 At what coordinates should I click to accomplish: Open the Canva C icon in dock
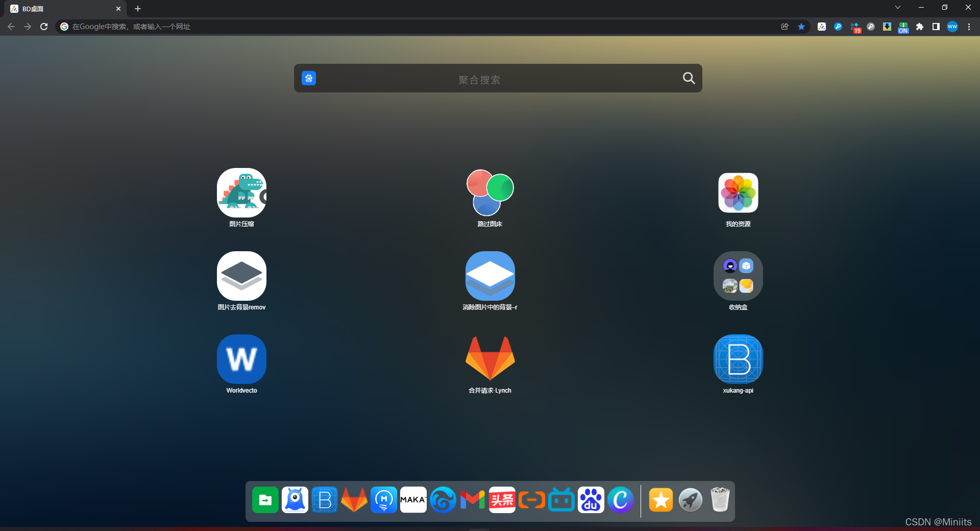point(621,500)
